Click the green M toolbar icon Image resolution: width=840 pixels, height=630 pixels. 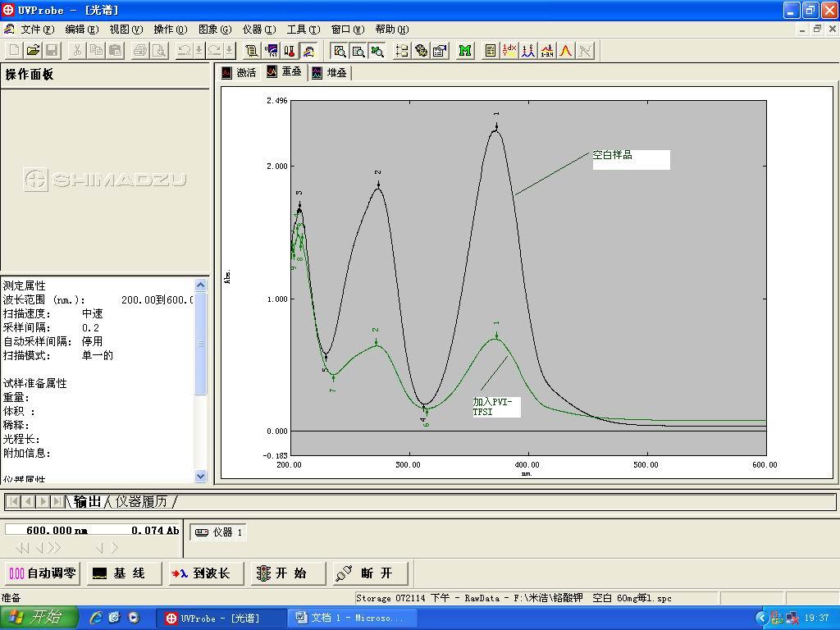pyautogui.click(x=465, y=51)
